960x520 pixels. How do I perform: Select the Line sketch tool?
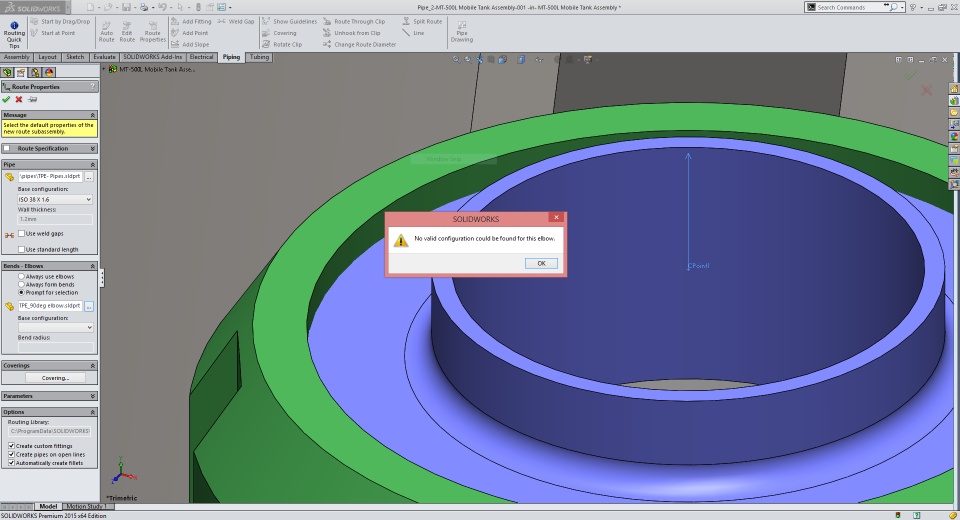[x=413, y=33]
